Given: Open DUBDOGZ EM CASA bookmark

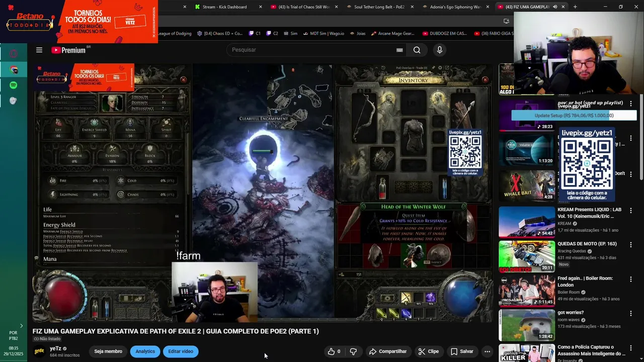Looking at the screenshot, I should (445, 33).
